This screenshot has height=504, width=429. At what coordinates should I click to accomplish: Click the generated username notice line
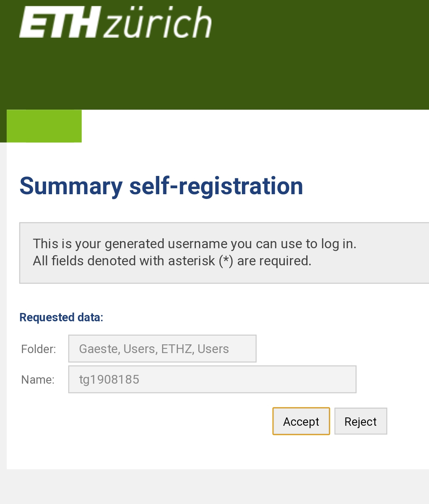[195, 243]
